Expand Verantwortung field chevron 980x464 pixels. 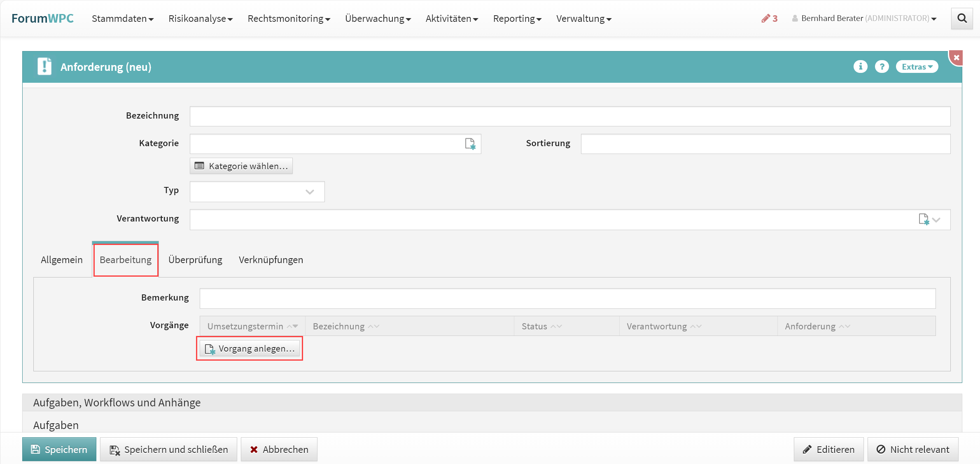tap(936, 220)
